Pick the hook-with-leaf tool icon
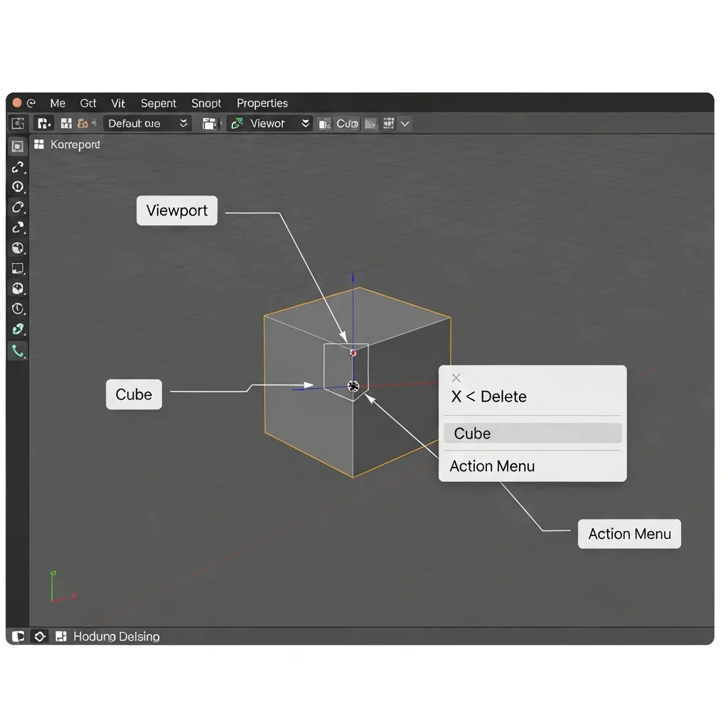This screenshot has height=728, width=728. click(18, 227)
